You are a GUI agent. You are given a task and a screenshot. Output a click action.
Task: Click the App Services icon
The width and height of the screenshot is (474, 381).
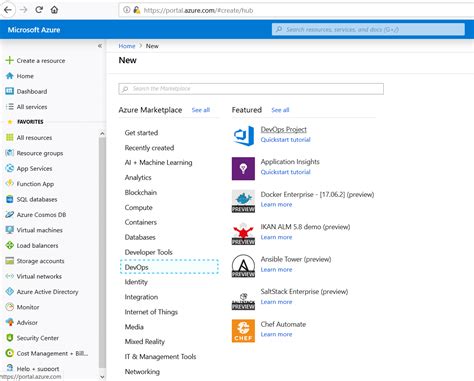(x=10, y=168)
